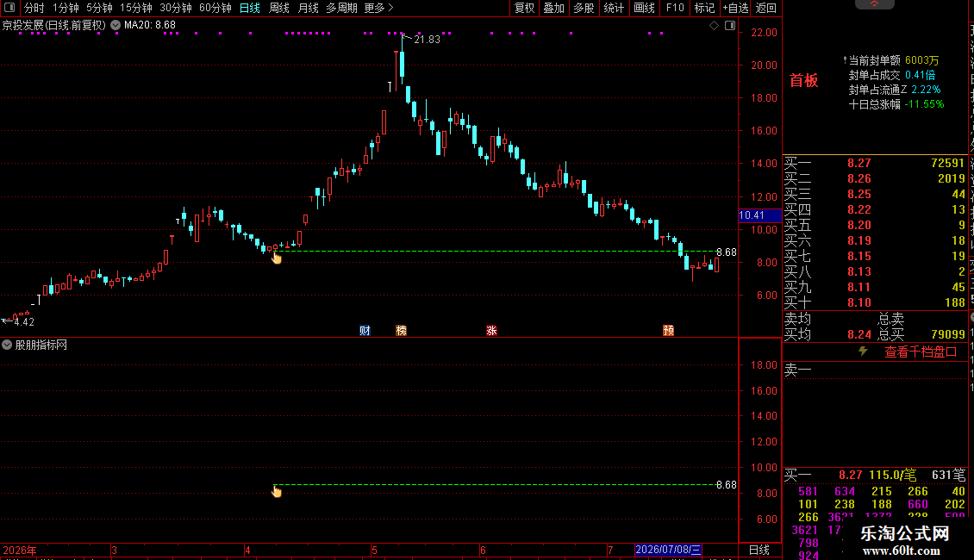
Task: Open F10 company info
Action: pos(675,8)
